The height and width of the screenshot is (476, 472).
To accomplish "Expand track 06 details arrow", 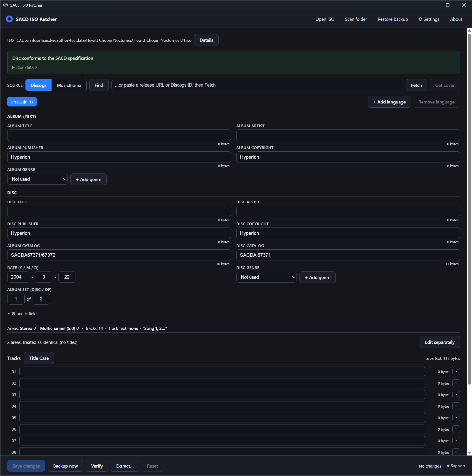I will 456,429.
